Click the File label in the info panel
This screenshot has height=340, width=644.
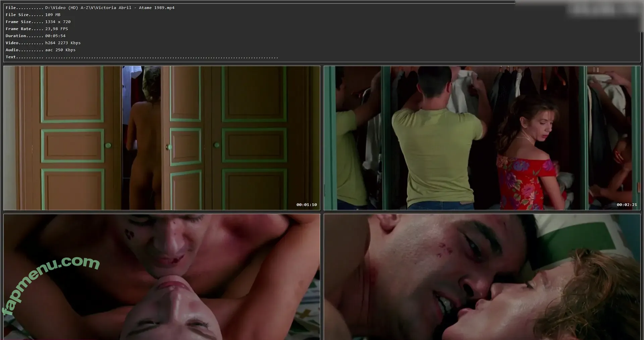[x=11, y=8]
